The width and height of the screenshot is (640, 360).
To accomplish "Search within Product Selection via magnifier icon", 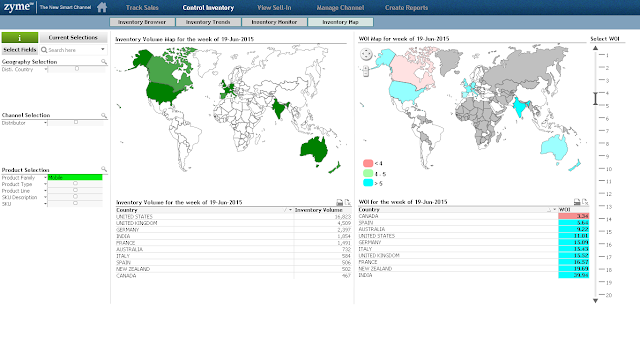I will point(104,169).
